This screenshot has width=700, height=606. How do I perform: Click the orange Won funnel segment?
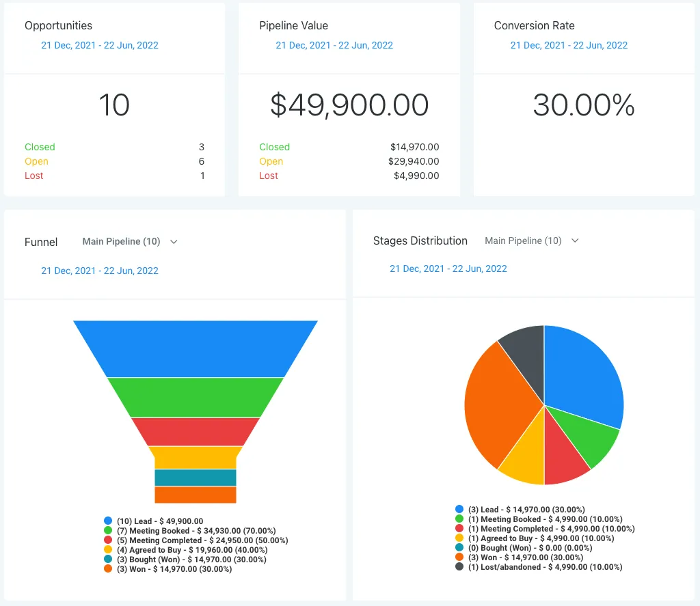coord(196,495)
